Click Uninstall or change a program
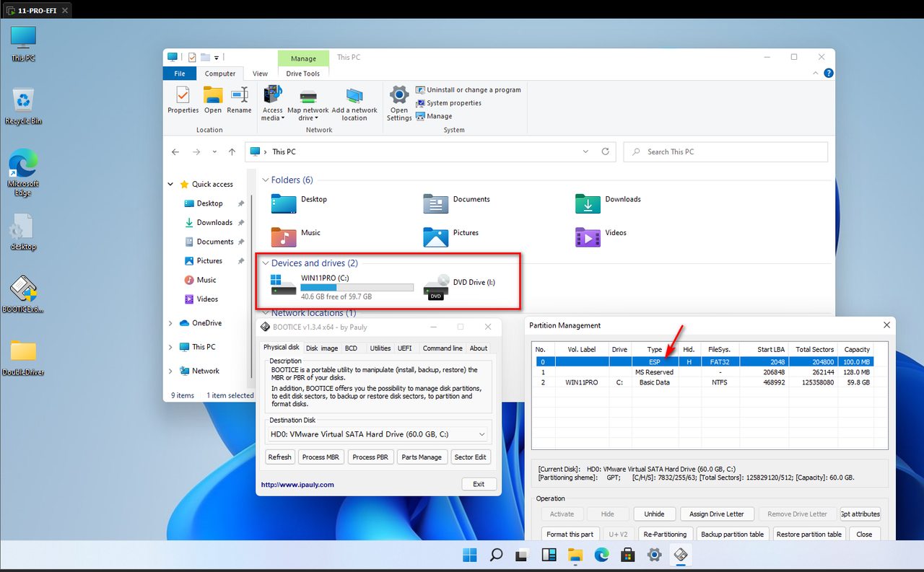924x572 pixels. [468, 89]
